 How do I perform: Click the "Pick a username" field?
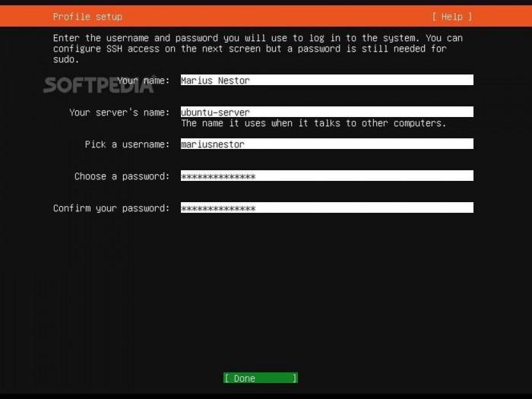coord(327,144)
